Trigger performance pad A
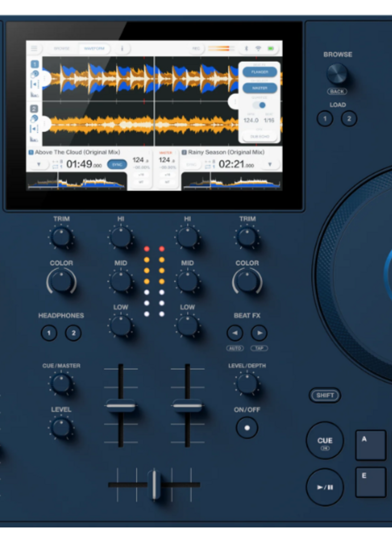This screenshot has width=392, height=549. (x=371, y=445)
